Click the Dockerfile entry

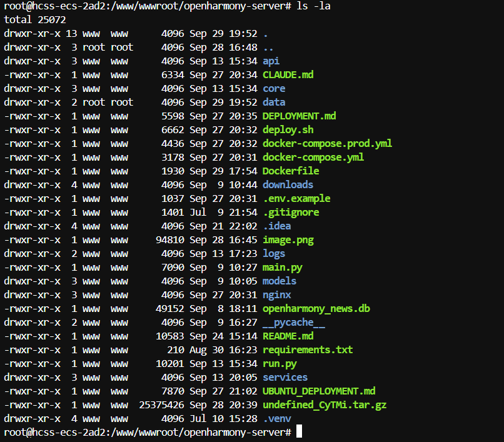[291, 171]
